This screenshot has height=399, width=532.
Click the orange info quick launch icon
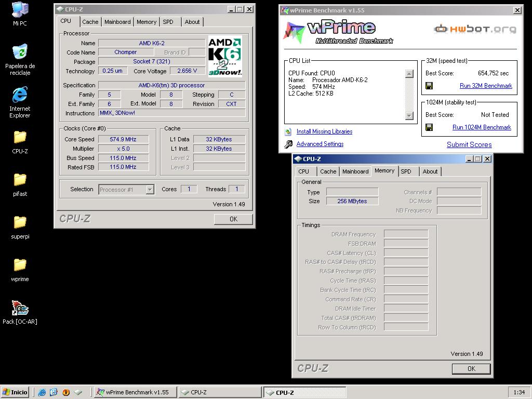66,392
